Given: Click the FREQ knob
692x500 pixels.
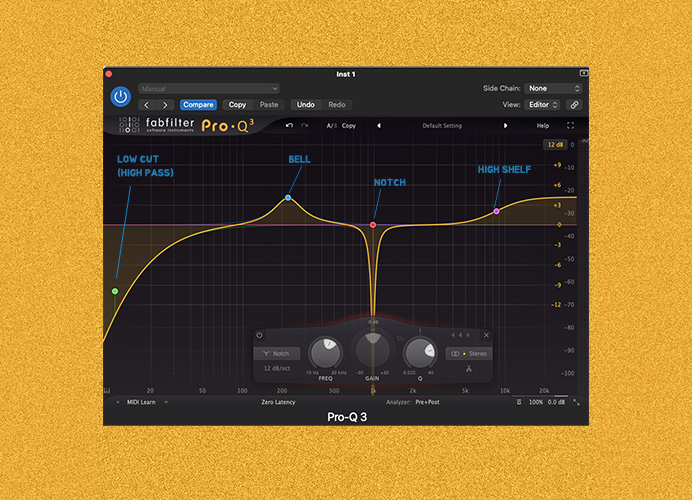Looking at the screenshot, I should (x=325, y=353).
